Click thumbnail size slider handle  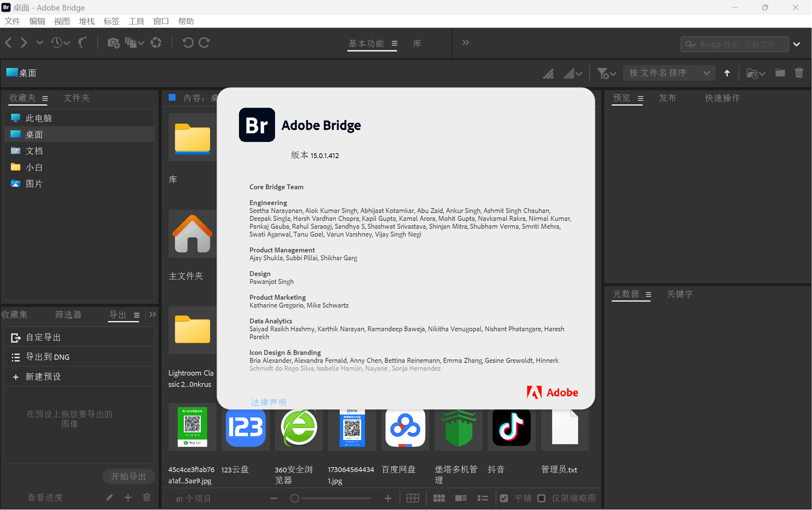pos(295,498)
